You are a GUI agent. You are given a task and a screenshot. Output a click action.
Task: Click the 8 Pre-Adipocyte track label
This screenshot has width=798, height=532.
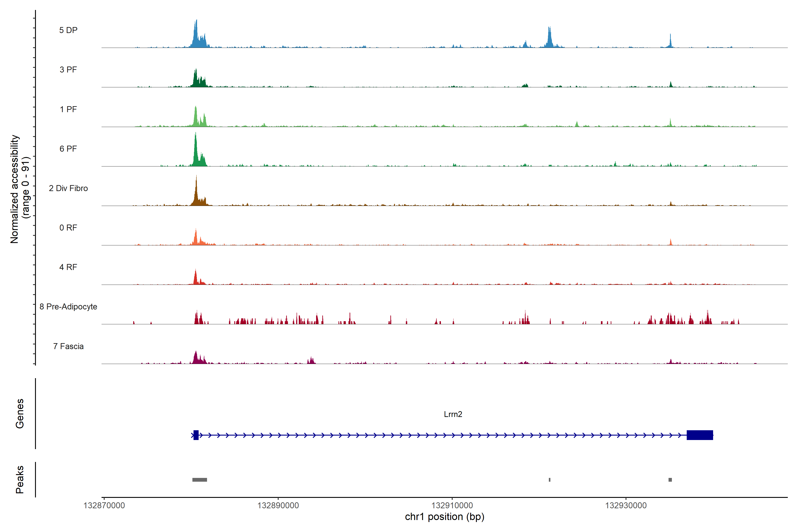coord(68,307)
